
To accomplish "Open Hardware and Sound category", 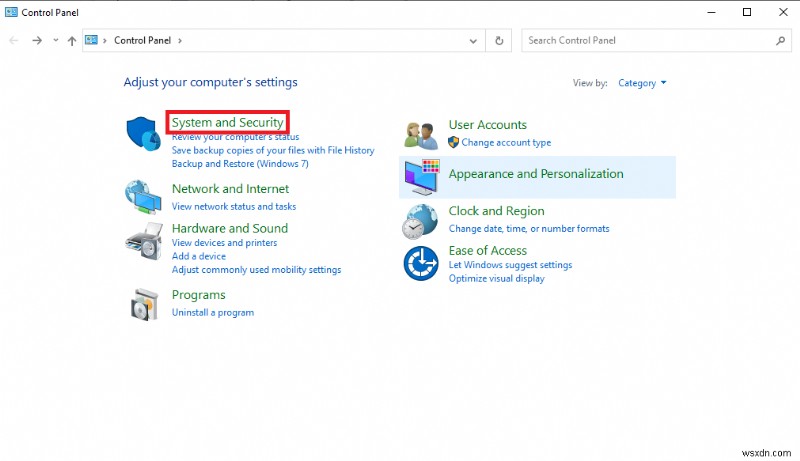I will pos(230,228).
